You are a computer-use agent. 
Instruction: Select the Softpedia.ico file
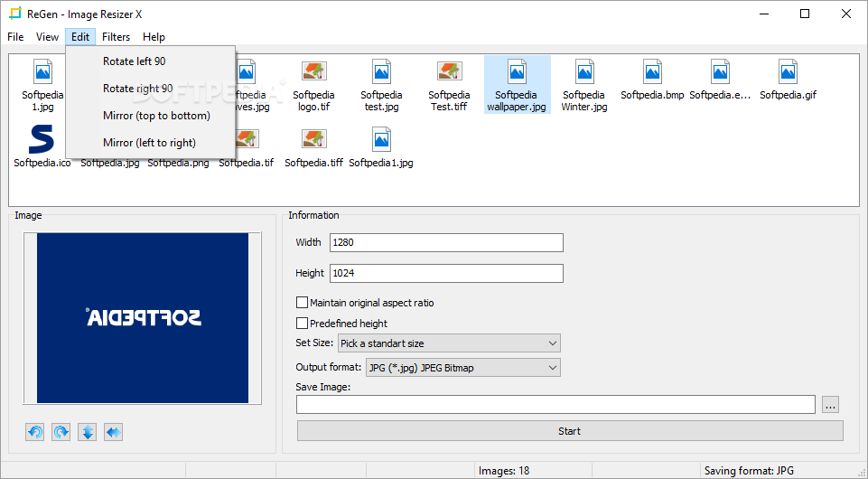42,146
